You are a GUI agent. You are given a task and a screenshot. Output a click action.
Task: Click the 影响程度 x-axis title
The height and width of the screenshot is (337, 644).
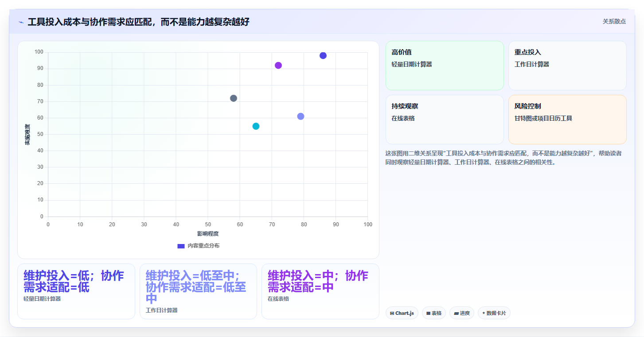pyautogui.click(x=208, y=233)
